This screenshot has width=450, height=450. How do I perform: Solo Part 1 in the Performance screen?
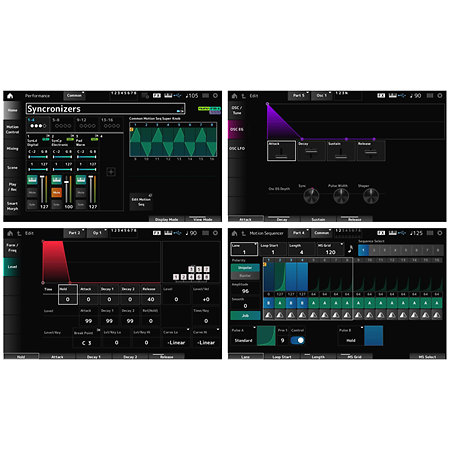point(32,204)
